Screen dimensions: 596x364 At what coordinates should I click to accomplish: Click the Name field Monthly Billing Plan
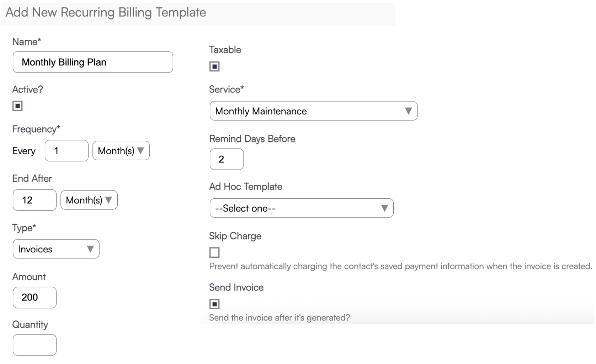93,62
